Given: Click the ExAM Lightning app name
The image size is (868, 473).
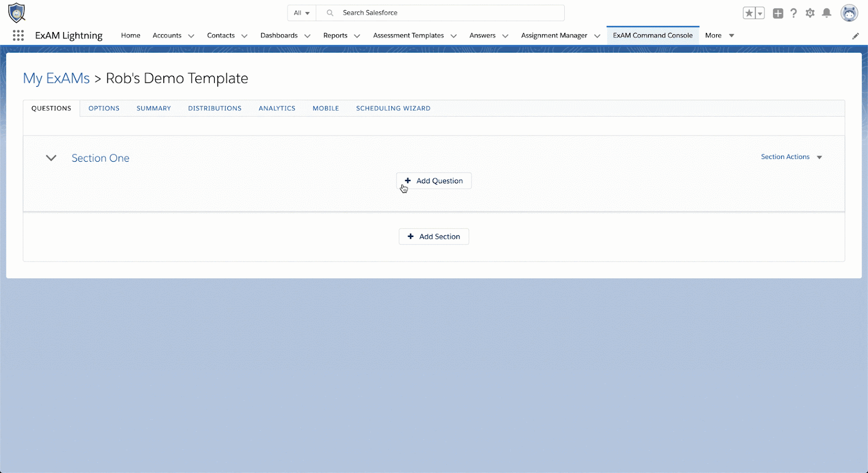Looking at the screenshot, I should point(69,36).
